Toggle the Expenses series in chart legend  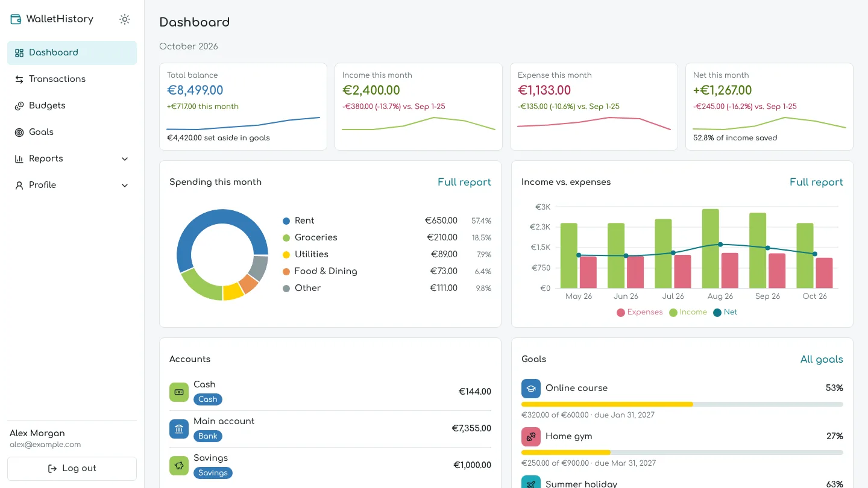click(640, 313)
